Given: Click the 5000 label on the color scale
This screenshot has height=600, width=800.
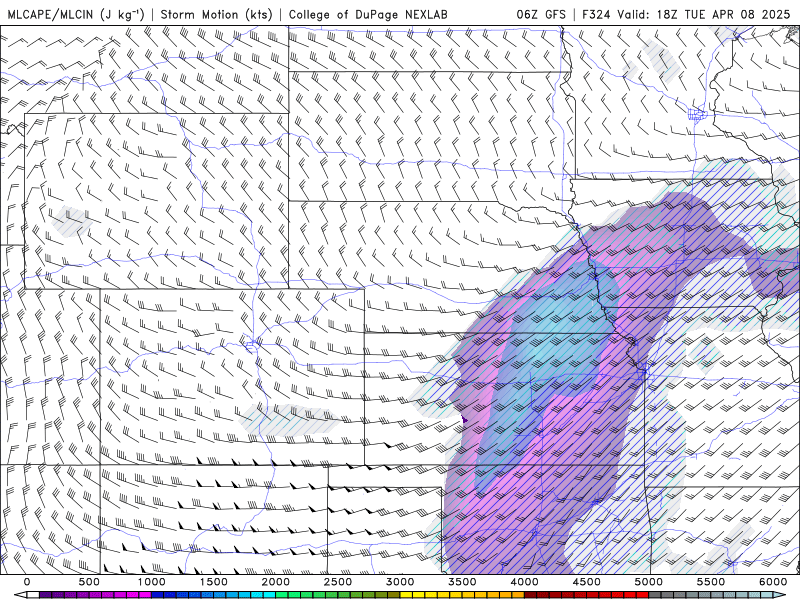Looking at the screenshot, I should pyautogui.click(x=649, y=582).
